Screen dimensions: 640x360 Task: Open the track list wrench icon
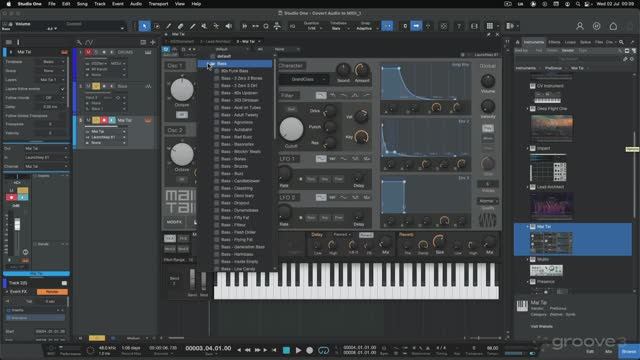[79, 42]
